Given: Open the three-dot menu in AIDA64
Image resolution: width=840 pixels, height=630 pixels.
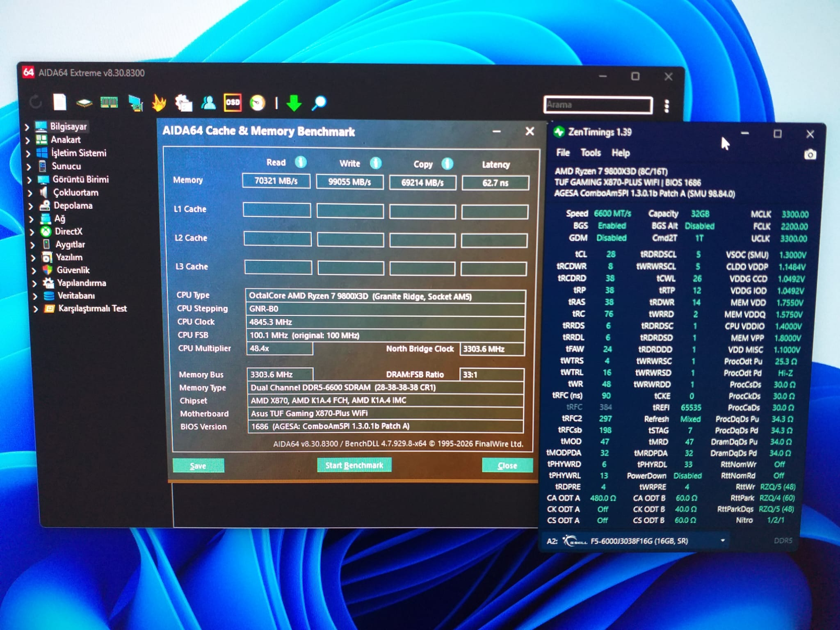Looking at the screenshot, I should click(667, 106).
